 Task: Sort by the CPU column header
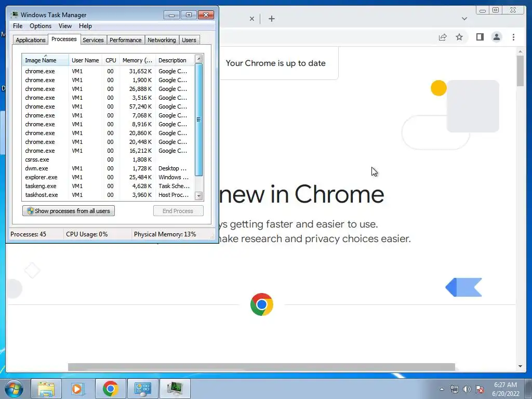pyautogui.click(x=111, y=60)
